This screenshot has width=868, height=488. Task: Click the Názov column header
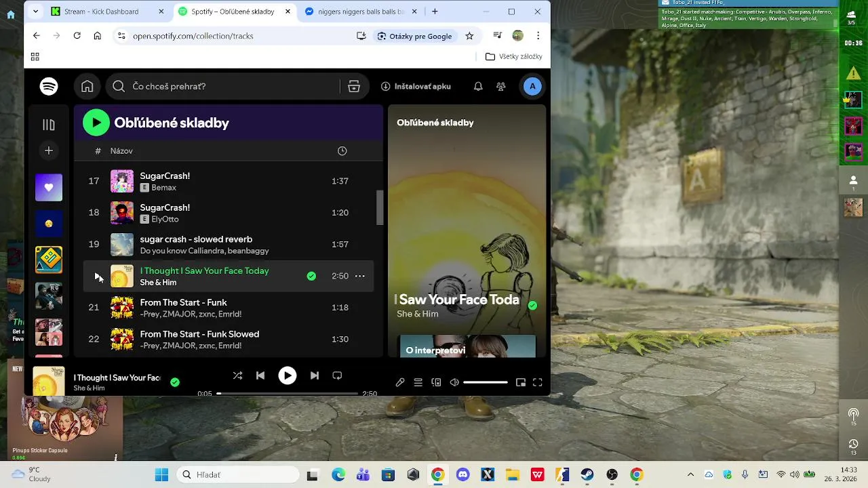(x=121, y=150)
